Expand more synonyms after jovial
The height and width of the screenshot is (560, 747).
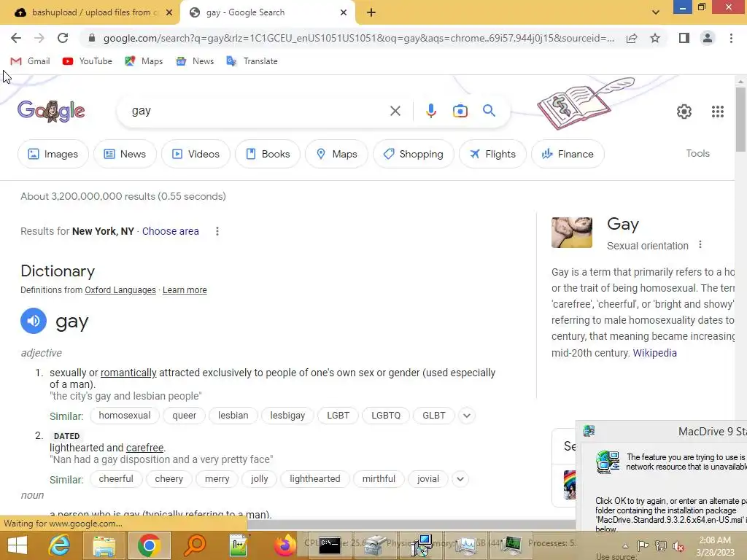coord(460,479)
